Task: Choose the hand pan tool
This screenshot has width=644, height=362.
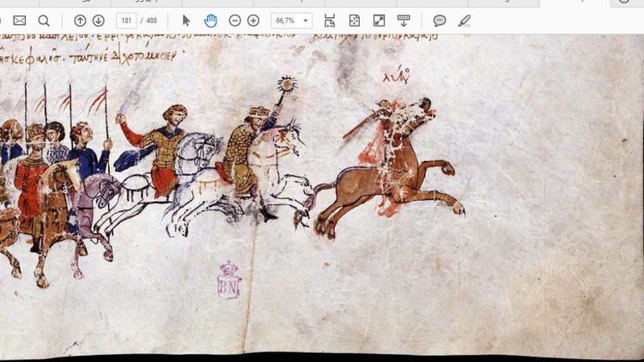Action: [x=210, y=21]
